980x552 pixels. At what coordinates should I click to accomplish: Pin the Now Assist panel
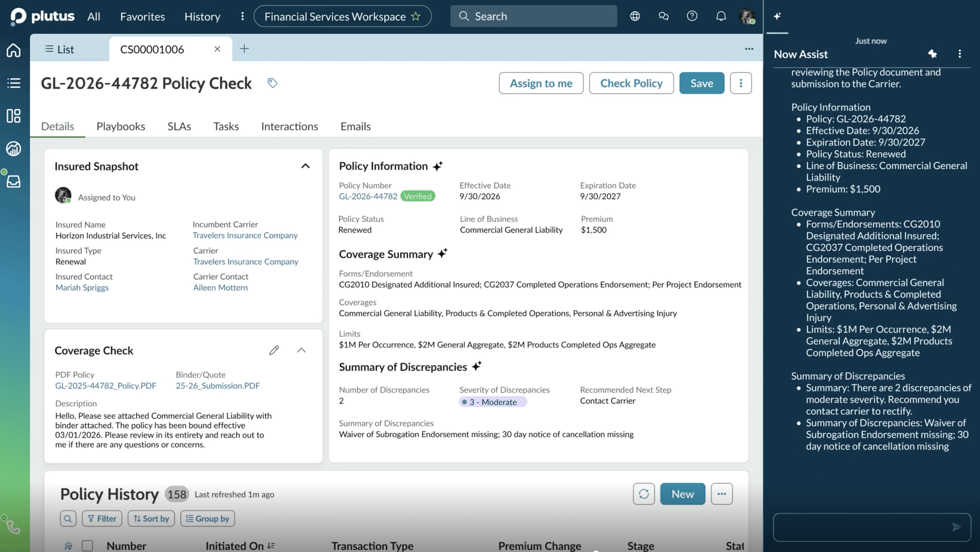click(932, 54)
